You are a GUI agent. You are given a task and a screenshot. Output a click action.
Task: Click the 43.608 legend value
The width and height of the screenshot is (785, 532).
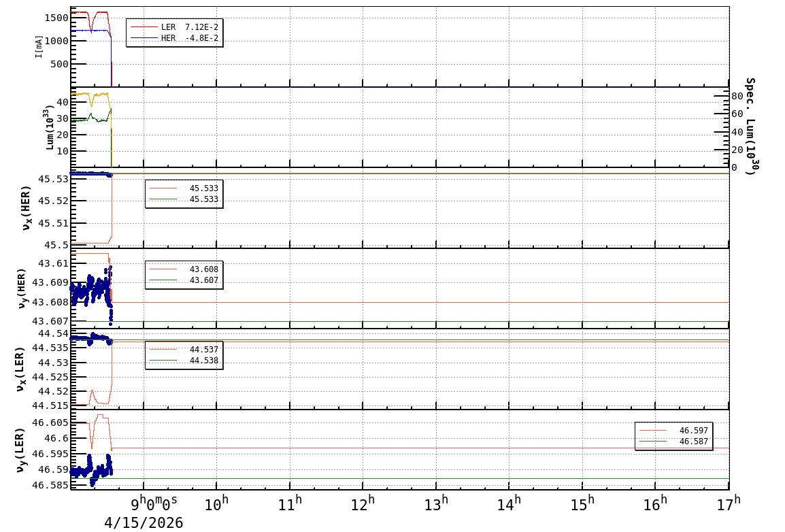click(204, 269)
